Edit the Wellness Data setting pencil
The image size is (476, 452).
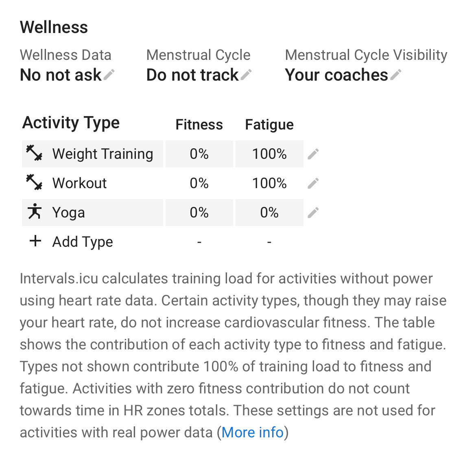[x=109, y=75]
